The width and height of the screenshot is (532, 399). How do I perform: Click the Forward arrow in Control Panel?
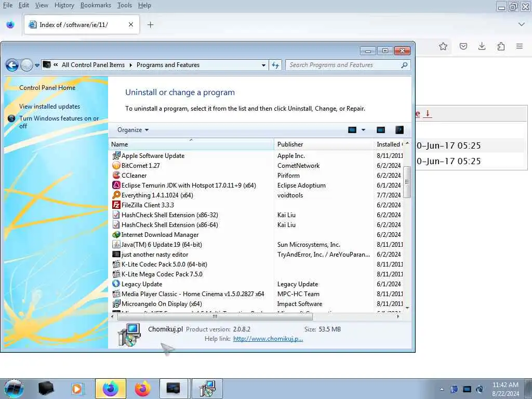[x=26, y=65]
